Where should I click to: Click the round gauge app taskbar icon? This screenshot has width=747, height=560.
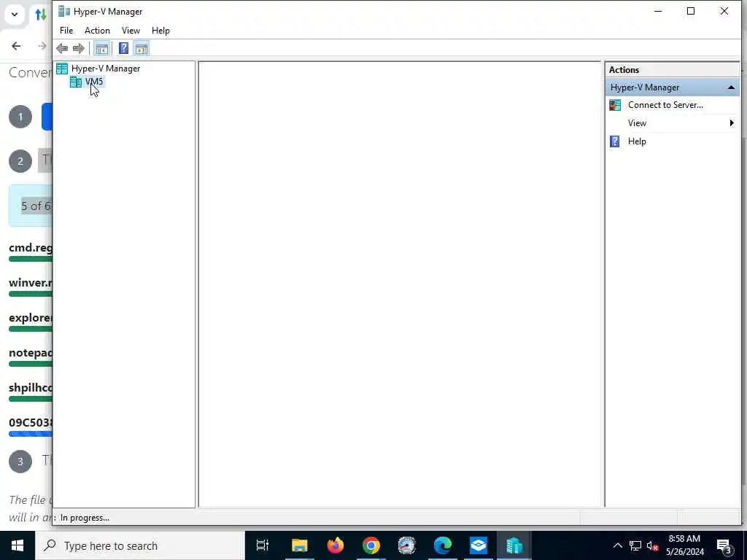[x=407, y=545]
